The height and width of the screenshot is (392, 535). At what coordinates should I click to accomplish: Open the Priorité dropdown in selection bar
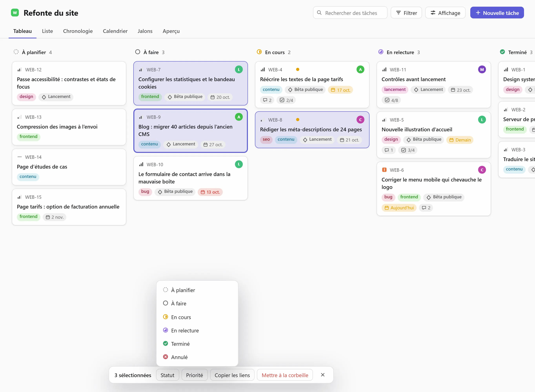[194, 375]
